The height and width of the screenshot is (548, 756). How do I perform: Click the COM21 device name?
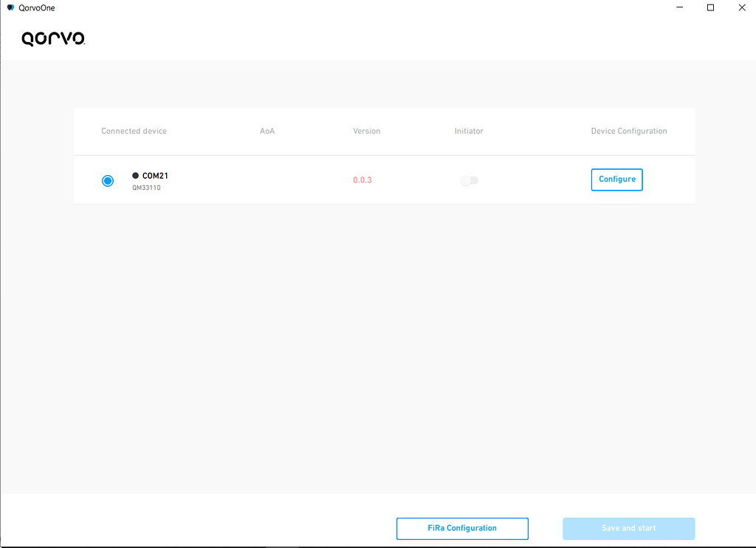pyautogui.click(x=155, y=176)
